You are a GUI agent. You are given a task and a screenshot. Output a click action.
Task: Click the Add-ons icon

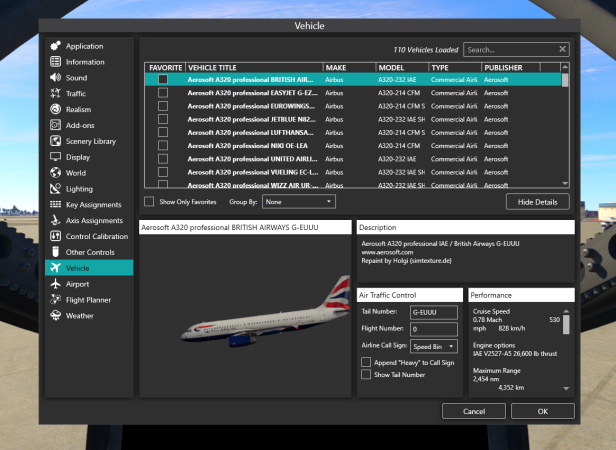click(55, 125)
